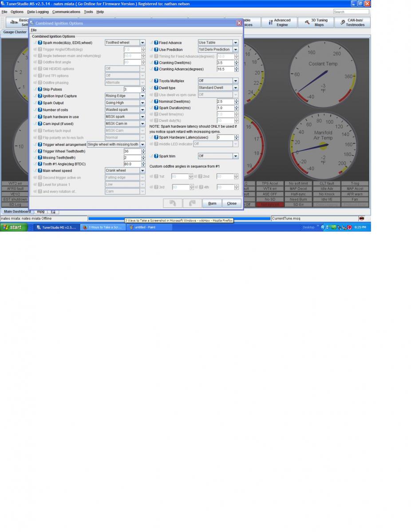Open File menu in Combined Ignition Options dialog
This screenshot has width=411, height=532.
click(x=33, y=30)
